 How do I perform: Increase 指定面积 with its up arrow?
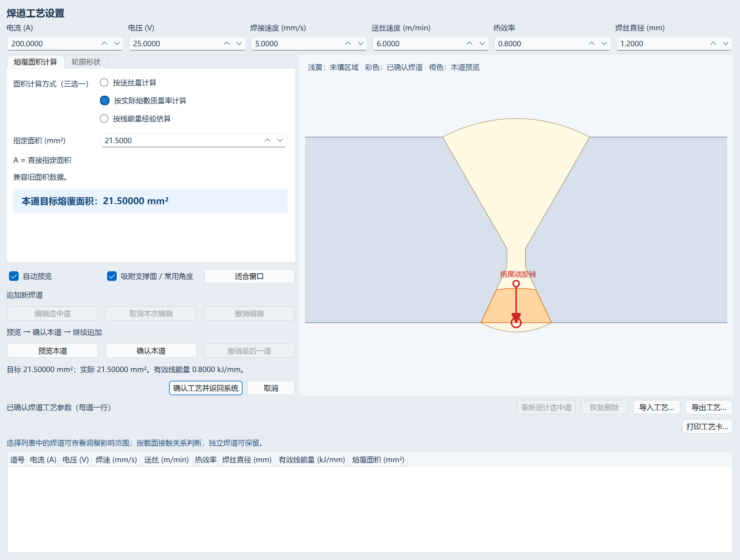(x=267, y=140)
